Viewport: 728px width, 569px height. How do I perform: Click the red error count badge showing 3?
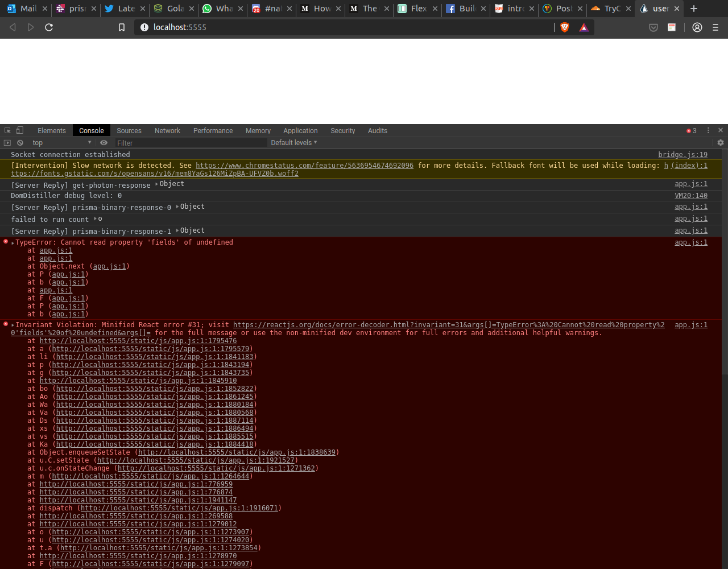pos(690,130)
